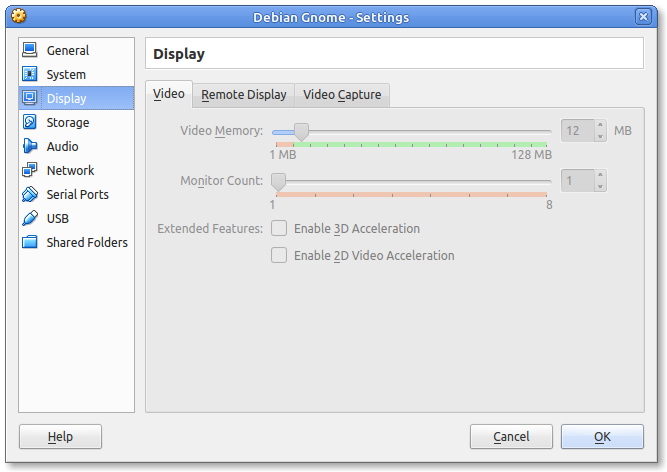The image size is (667, 472).
Task: Click the Audio speaker icon in sidebar
Action: pos(30,146)
